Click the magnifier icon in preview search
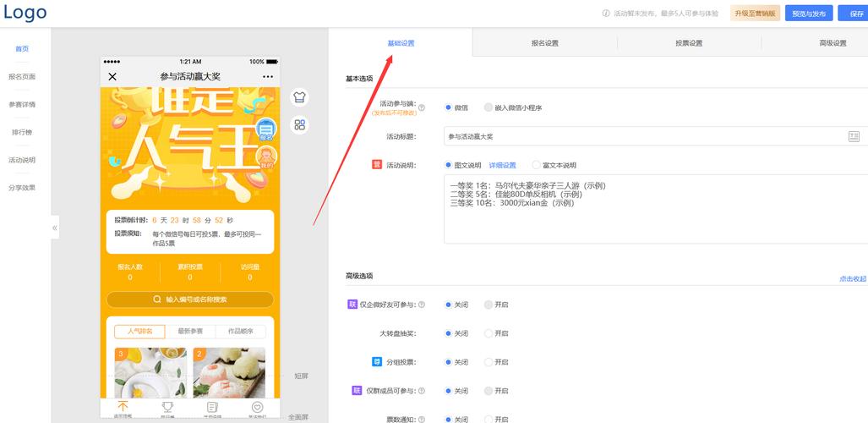The image size is (868, 423). point(157,299)
